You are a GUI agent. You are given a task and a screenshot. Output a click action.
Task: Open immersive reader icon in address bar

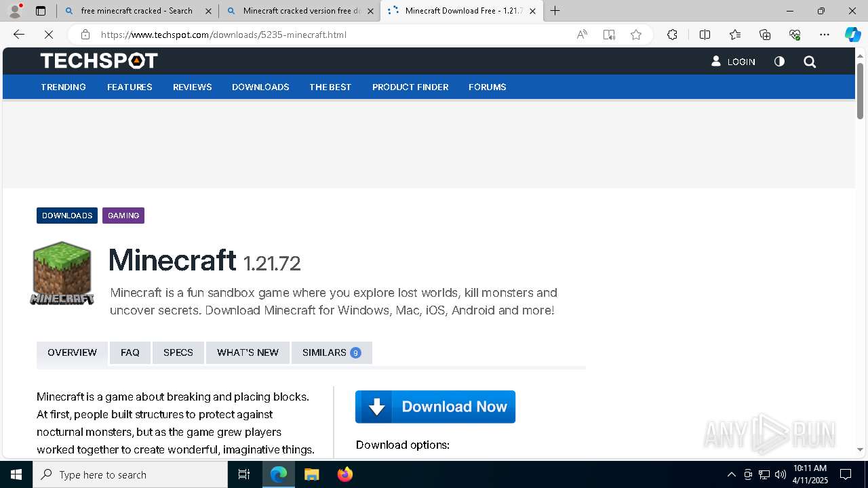click(x=609, y=35)
